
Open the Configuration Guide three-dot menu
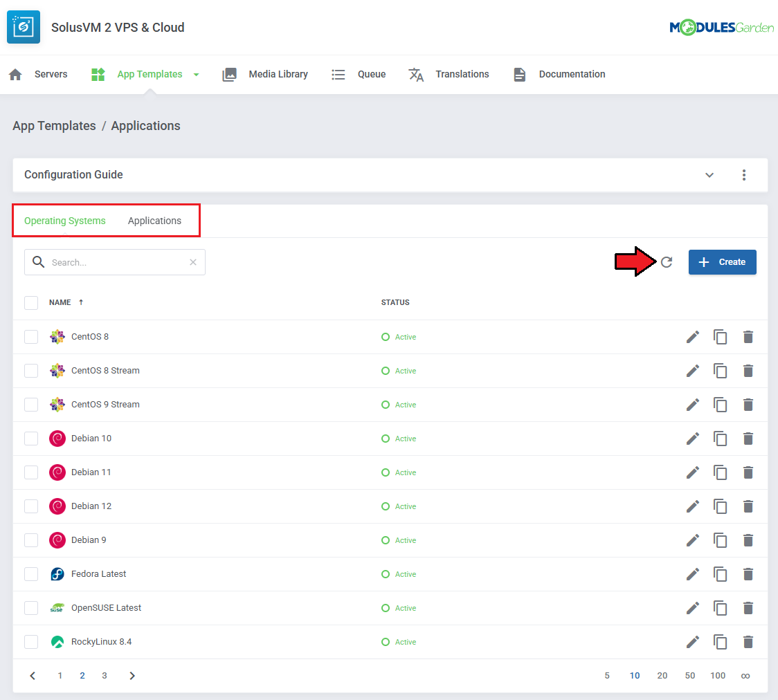tap(744, 175)
